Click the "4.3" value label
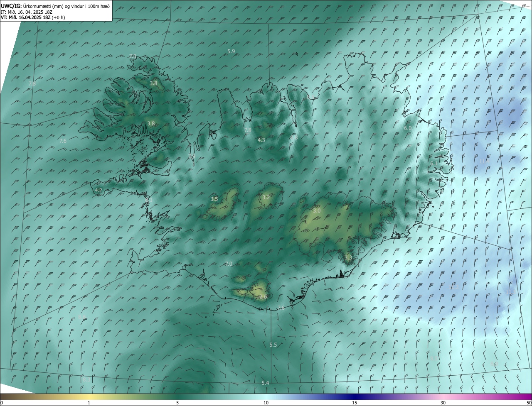Image resolution: width=532 pixels, height=406 pixels. pyautogui.click(x=261, y=140)
